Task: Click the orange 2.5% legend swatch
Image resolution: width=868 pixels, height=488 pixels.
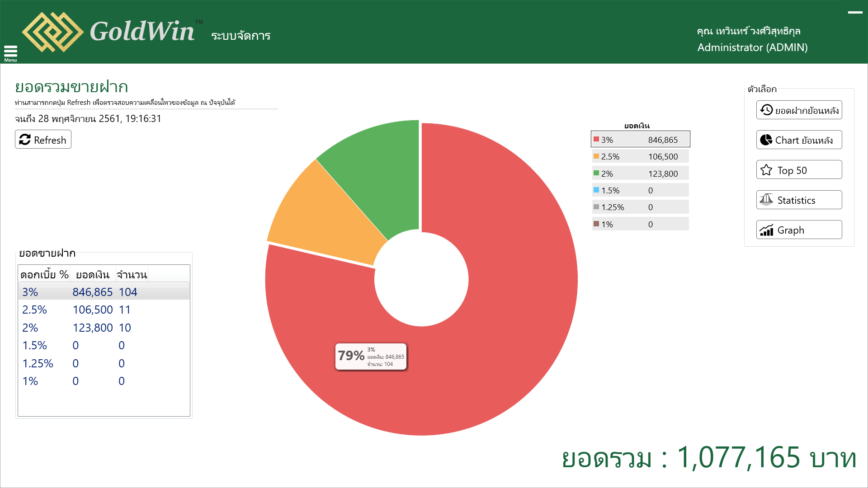Action: [x=596, y=156]
